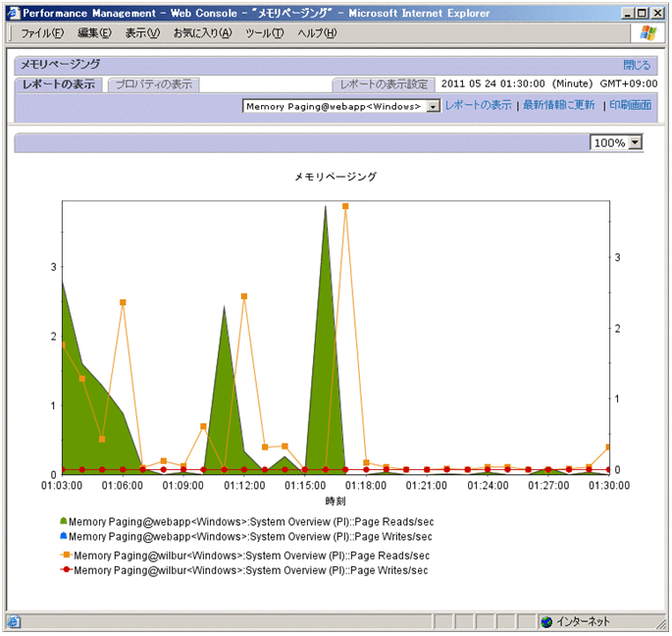This screenshot has width=672, height=636.
Task: Select the レポートの表示 tab
Action: [x=59, y=84]
